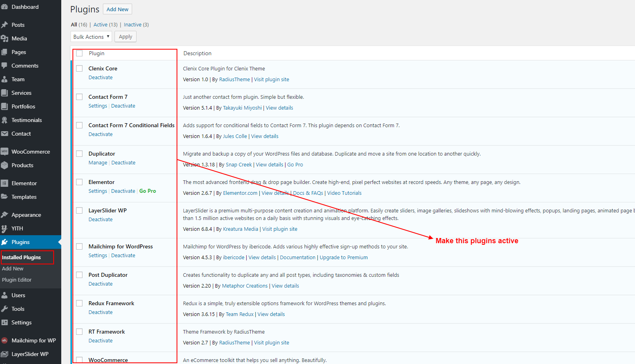635x364 pixels.
Task: Click the Tools wrench icon
Action: [4, 309]
